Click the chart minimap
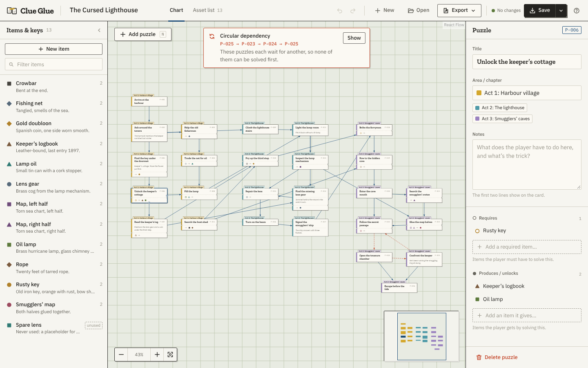The height and width of the screenshot is (368, 588). pyautogui.click(x=421, y=336)
